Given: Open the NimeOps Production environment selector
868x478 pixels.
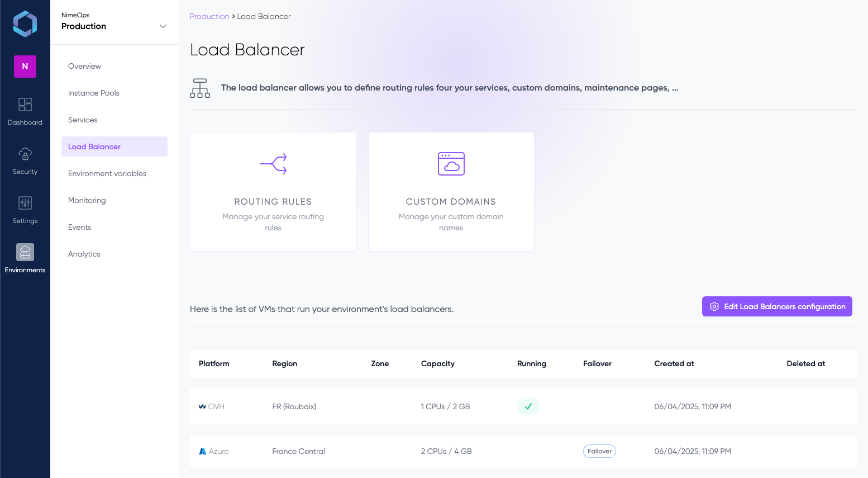Looking at the screenshot, I should pos(115,22).
